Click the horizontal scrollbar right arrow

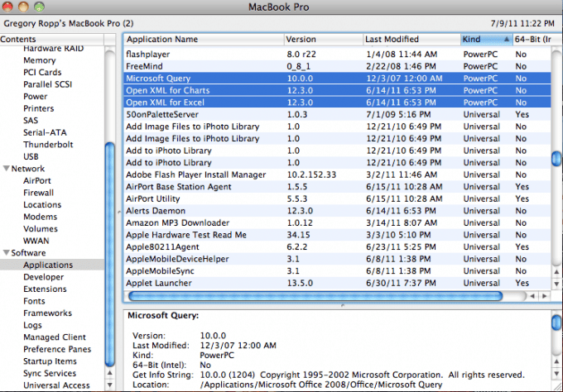pos(545,296)
